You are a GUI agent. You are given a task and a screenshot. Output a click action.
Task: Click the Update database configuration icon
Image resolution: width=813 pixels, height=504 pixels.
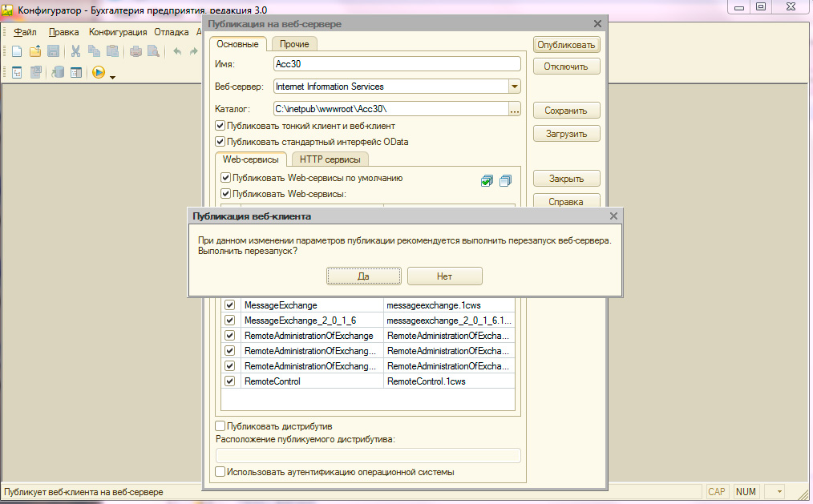pos(58,73)
